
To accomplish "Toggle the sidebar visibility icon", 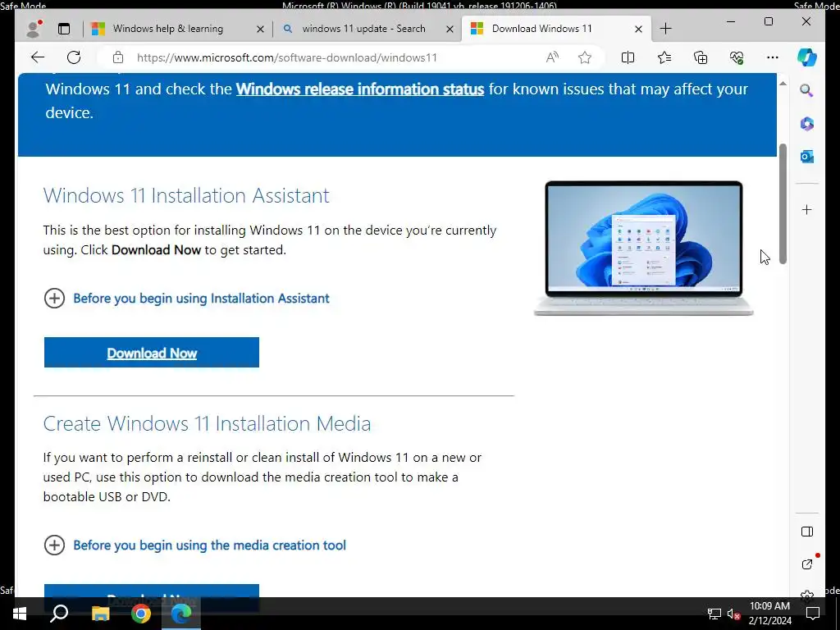I will [807, 532].
